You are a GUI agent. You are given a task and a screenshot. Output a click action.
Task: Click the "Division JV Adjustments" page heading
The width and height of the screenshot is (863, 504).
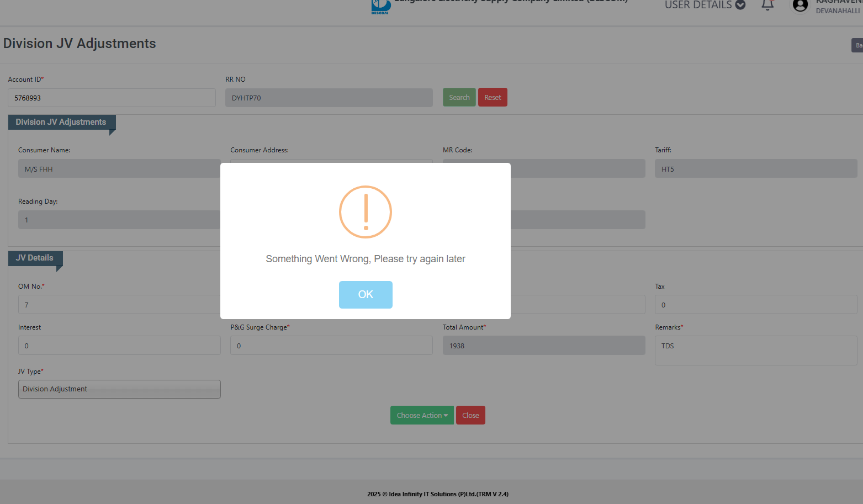coord(80,44)
